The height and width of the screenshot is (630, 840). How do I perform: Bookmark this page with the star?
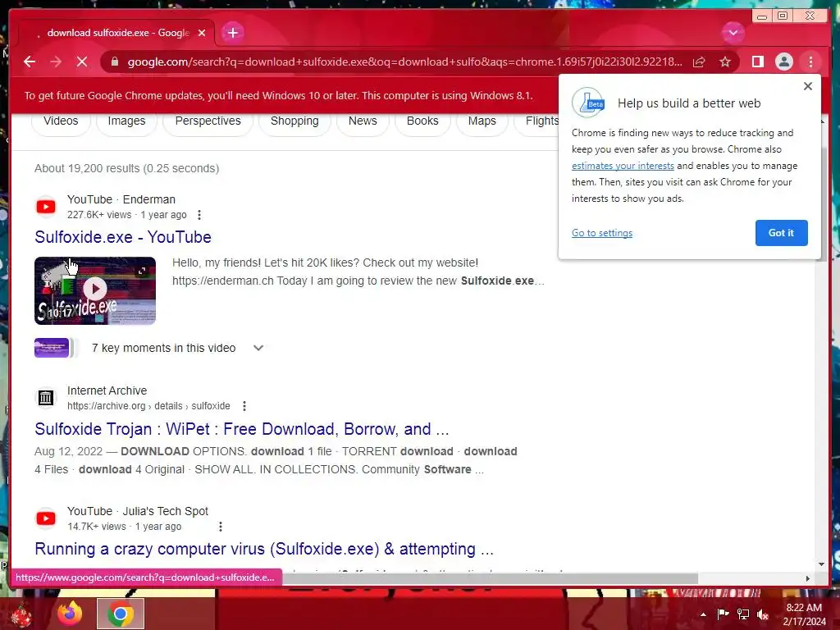tap(725, 62)
